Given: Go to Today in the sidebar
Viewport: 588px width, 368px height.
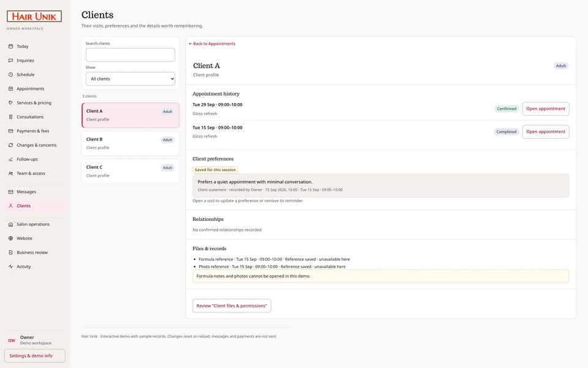Looking at the screenshot, I should (x=35, y=46).
